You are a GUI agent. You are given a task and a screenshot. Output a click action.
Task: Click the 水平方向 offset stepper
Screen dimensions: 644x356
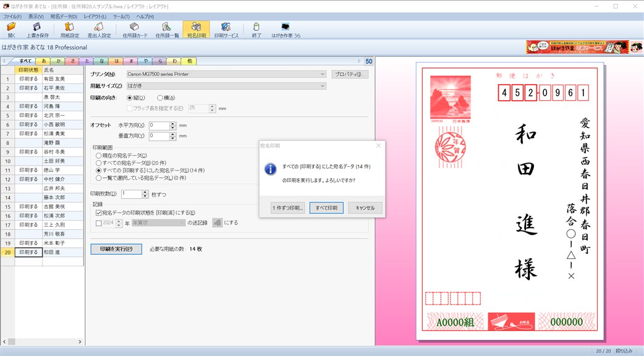[x=173, y=125]
